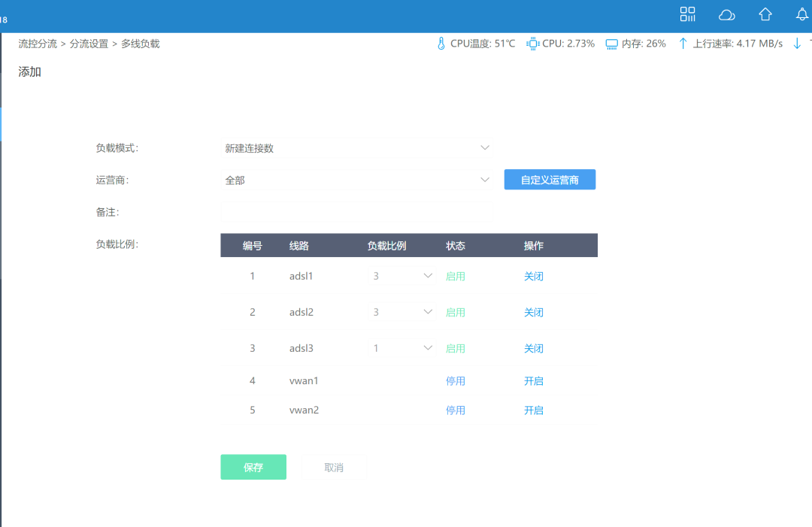Viewport: 812px width, 527px height.
Task: Click the 启用 status of adsl3
Action: pyautogui.click(x=455, y=348)
